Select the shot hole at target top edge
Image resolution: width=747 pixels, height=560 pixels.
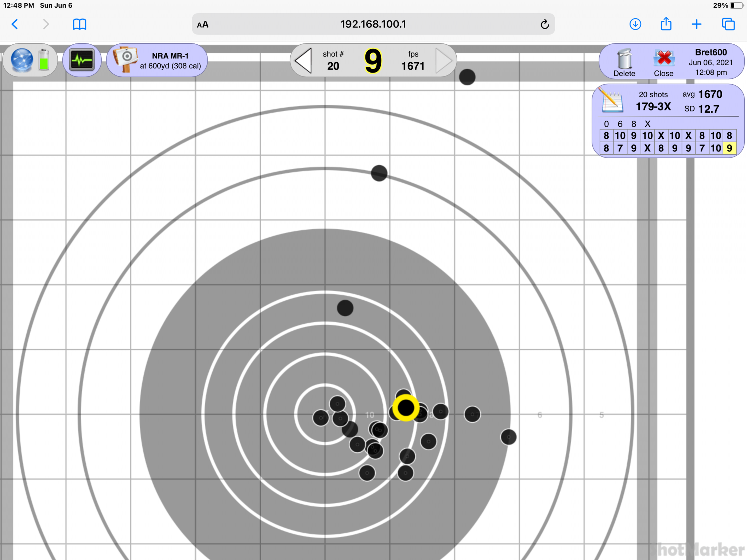(467, 77)
